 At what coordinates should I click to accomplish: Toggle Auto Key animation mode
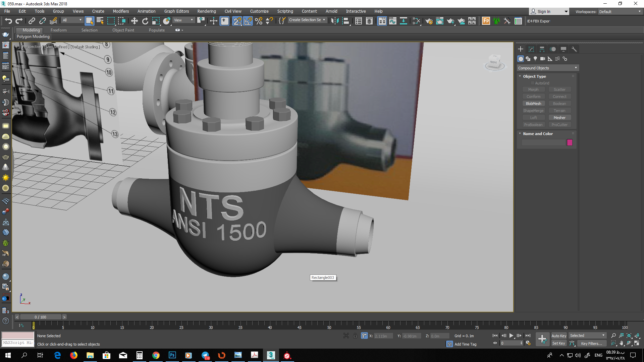(558, 336)
